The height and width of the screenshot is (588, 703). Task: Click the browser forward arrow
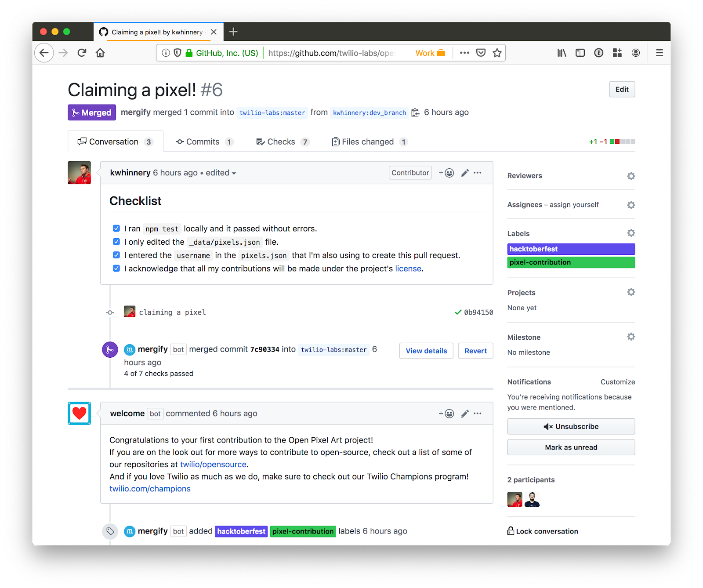(x=63, y=53)
